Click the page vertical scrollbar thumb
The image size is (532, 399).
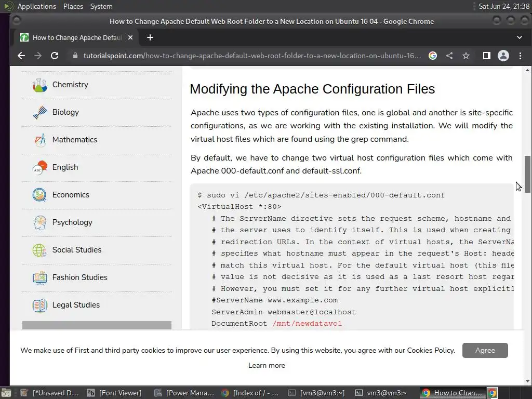coord(527,174)
